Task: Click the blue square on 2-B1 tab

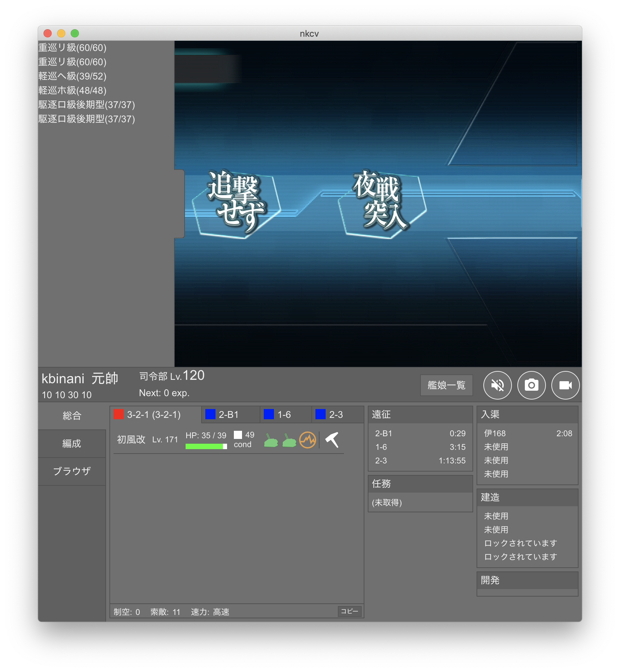Action: (210, 414)
